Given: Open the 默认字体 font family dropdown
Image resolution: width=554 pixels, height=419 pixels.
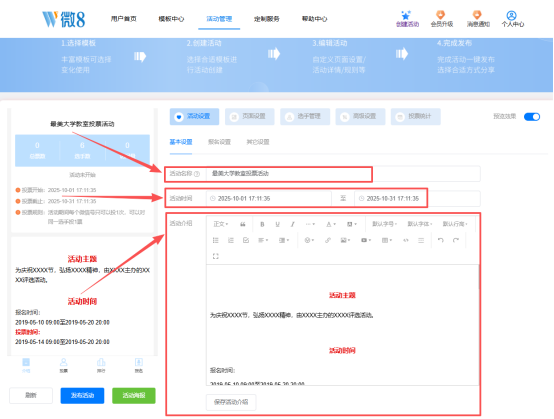Looking at the screenshot, I should (x=420, y=224).
